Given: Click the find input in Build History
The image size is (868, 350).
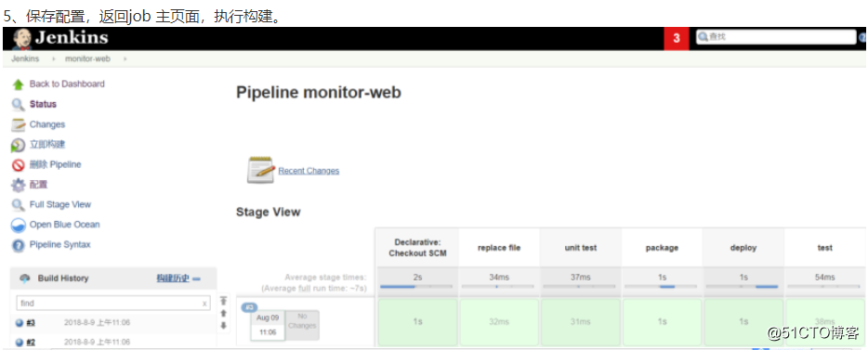Looking at the screenshot, I should 113,303.
